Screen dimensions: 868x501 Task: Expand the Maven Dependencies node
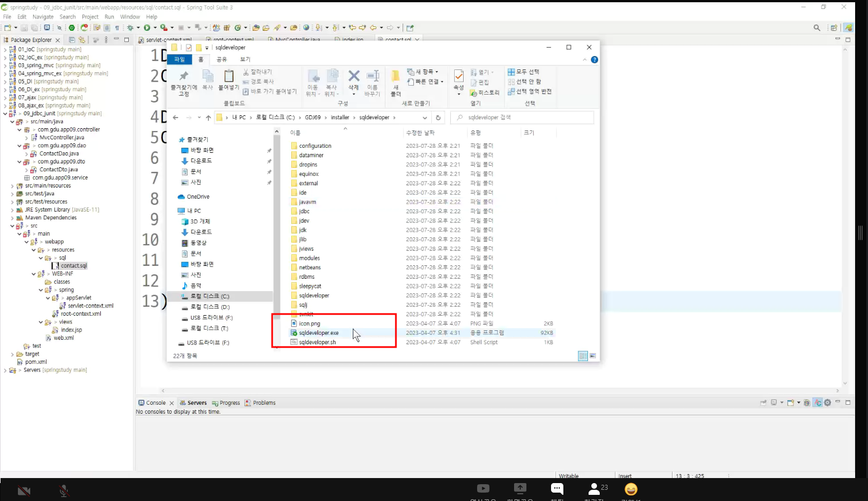point(12,218)
